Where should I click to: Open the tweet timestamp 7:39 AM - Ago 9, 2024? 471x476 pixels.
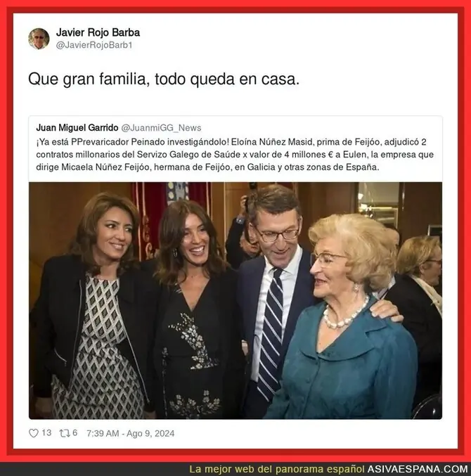click(x=131, y=433)
